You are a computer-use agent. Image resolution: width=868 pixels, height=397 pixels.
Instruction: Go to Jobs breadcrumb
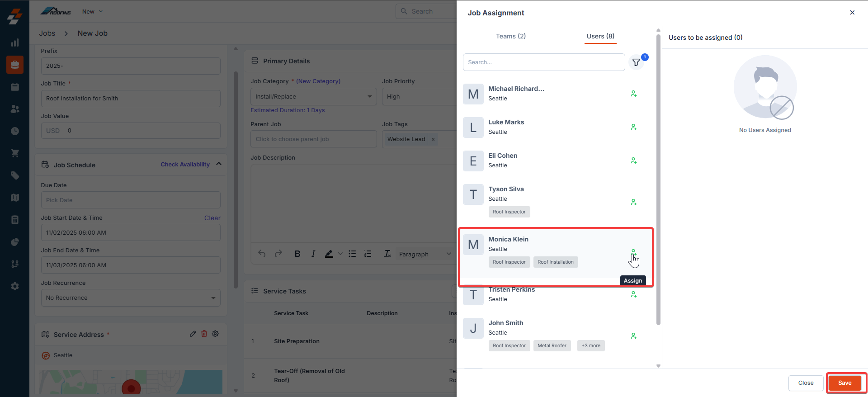pos(47,33)
